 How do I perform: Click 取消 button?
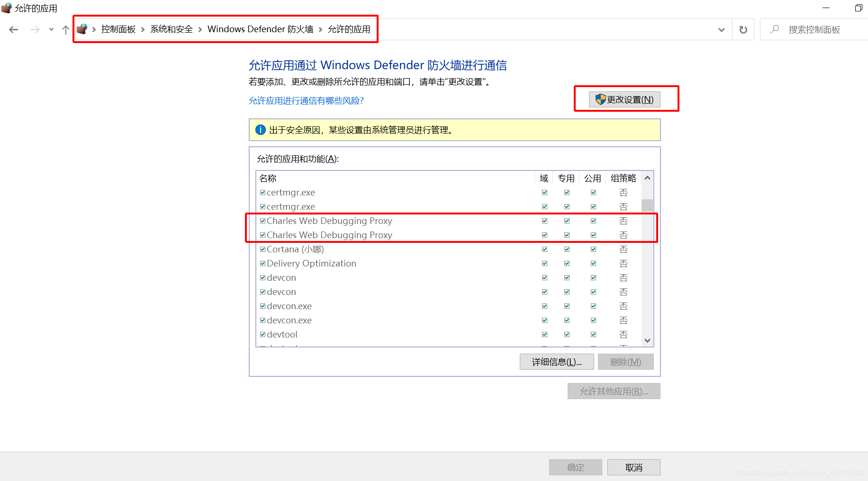pos(633,468)
